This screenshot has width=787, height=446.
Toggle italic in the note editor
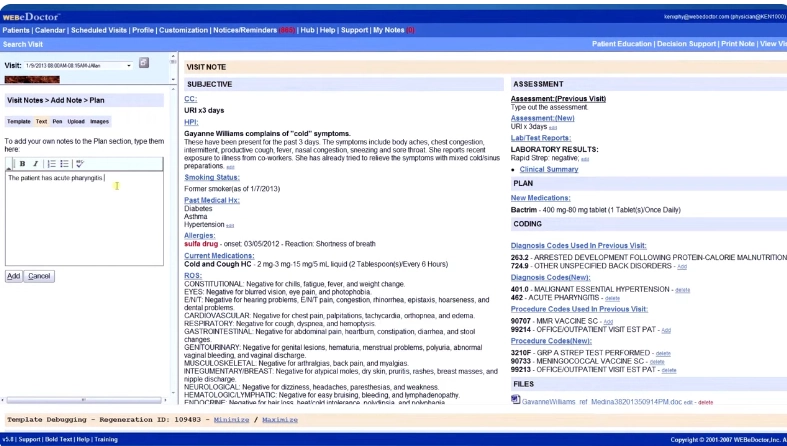tap(35, 164)
